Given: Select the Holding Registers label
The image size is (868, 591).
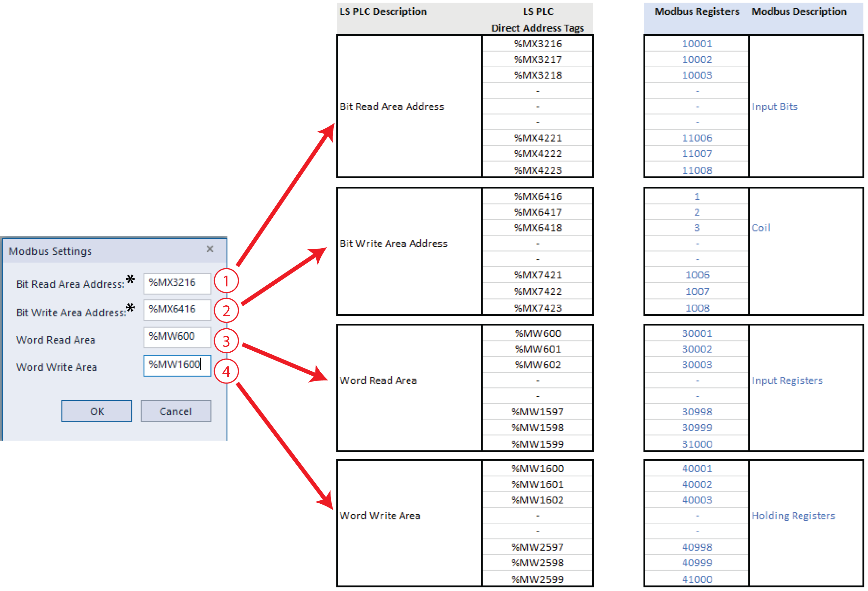Looking at the screenshot, I should (793, 515).
